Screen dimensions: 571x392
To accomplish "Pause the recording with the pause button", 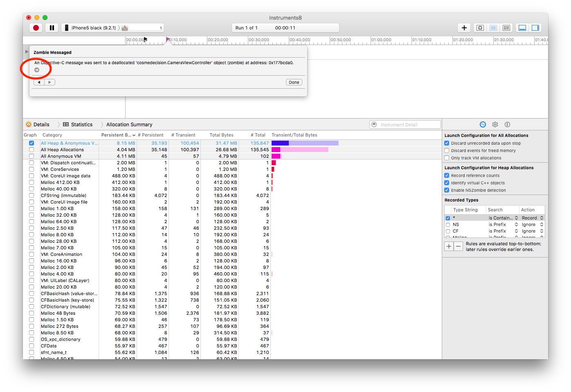I will (x=52, y=28).
